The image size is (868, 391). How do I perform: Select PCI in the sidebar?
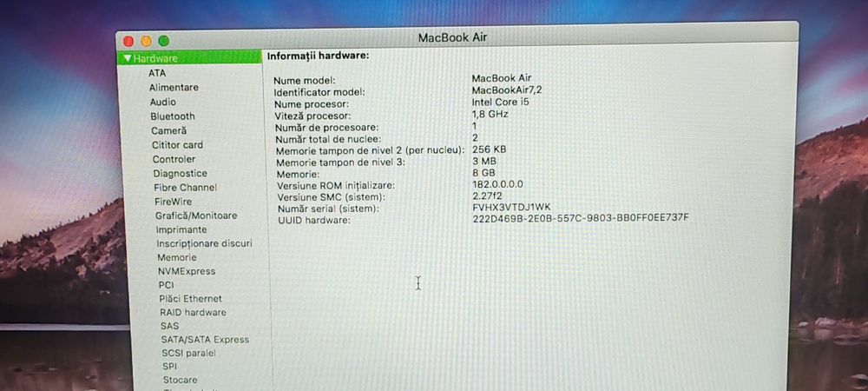(x=166, y=285)
